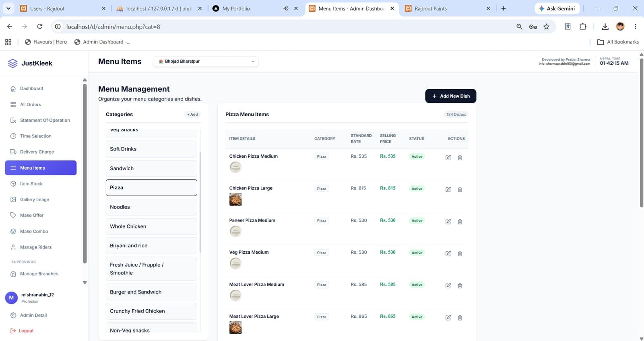Edit the Chicken Pizza Medium item
The width and height of the screenshot is (644, 341).
click(x=448, y=158)
